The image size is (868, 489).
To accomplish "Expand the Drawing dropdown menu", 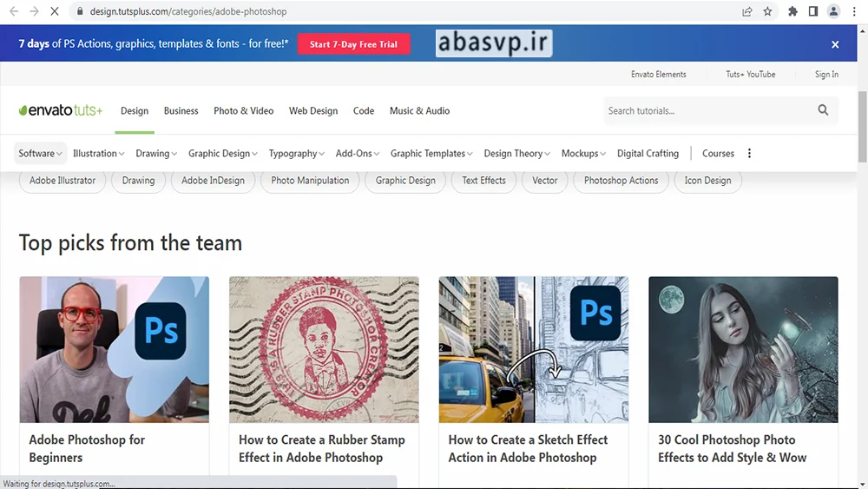I will point(156,154).
